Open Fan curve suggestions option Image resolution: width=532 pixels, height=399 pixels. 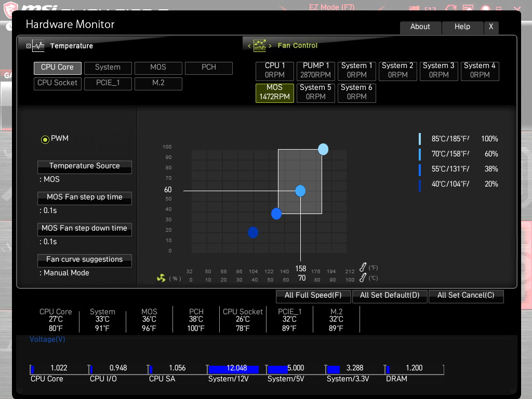pos(85,260)
